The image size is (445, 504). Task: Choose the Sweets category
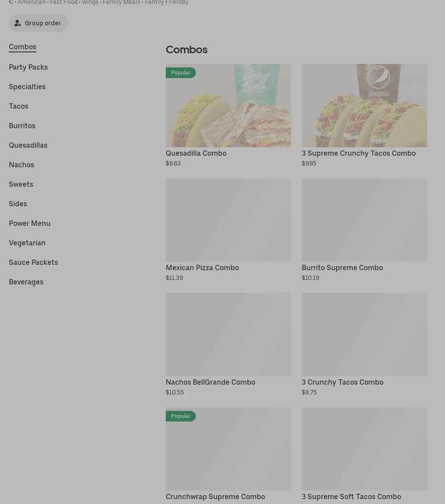click(x=21, y=184)
